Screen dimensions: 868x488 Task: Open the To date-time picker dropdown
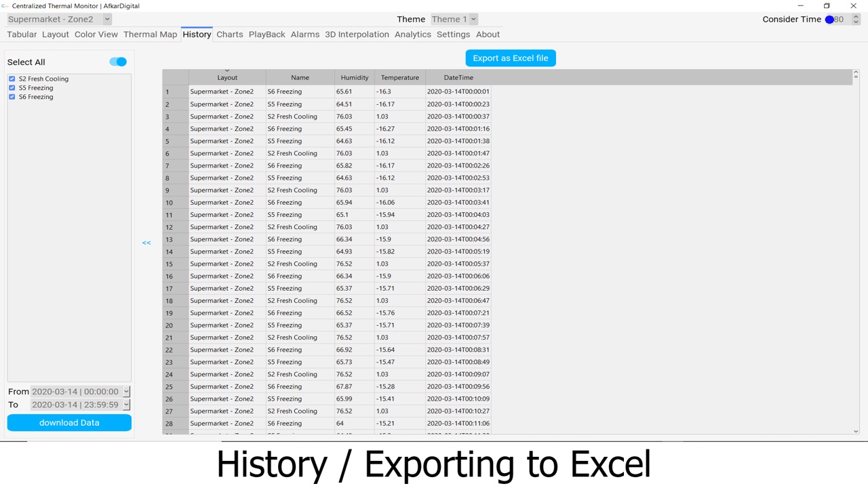[x=126, y=405]
